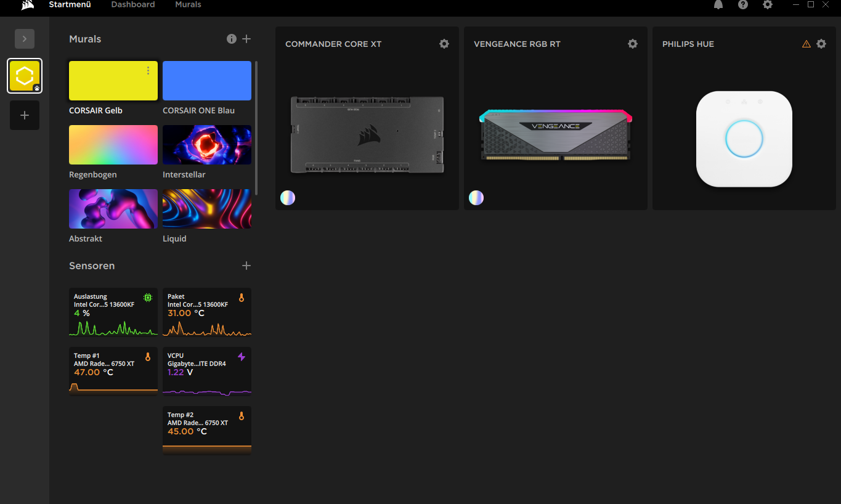Open Philips Hue settings gear

tap(821, 44)
